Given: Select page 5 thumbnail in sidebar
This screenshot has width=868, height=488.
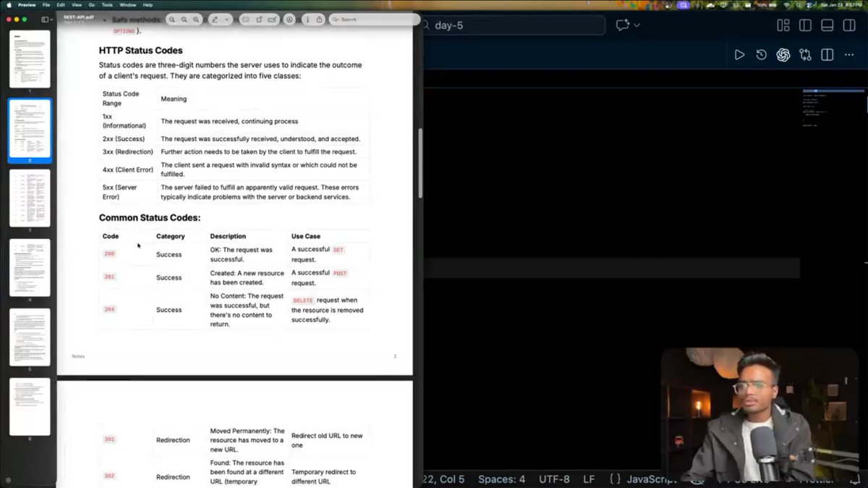Looking at the screenshot, I should point(30,337).
